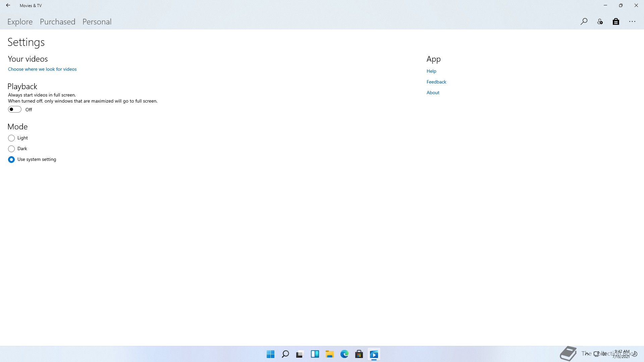Open the search magnifier in app header
The height and width of the screenshot is (362, 644).
tap(584, 22)
